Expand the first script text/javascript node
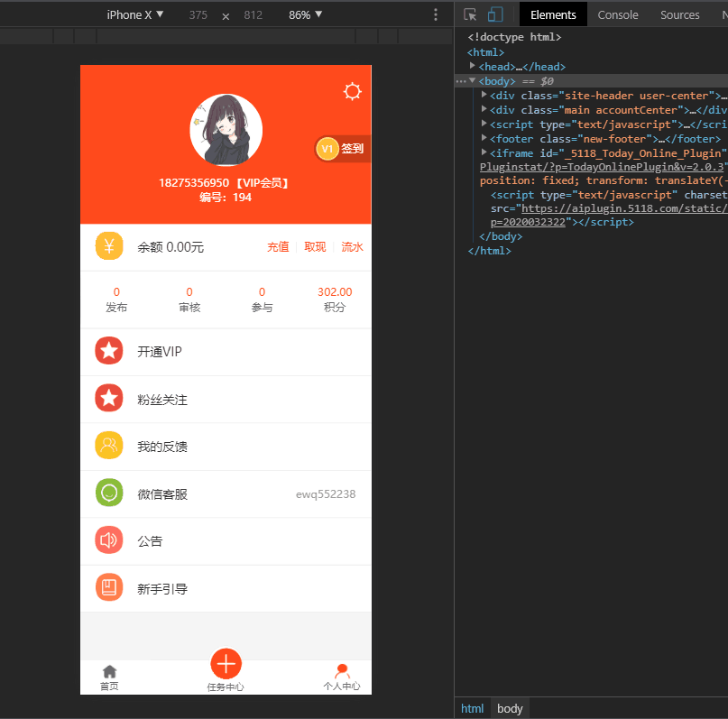This screenshot has width=728, height=719. click(484, 124)
